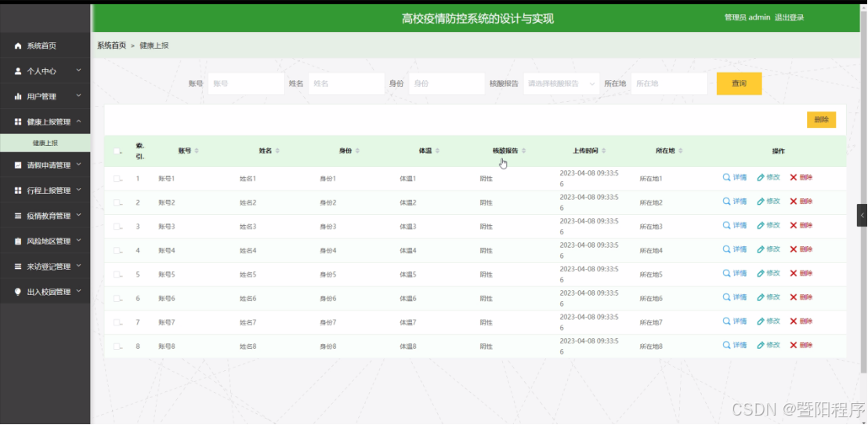Open the 出入校园管理 sidebar menu
The height and width of the screenshot is (425, 868).
click(45, 292)
